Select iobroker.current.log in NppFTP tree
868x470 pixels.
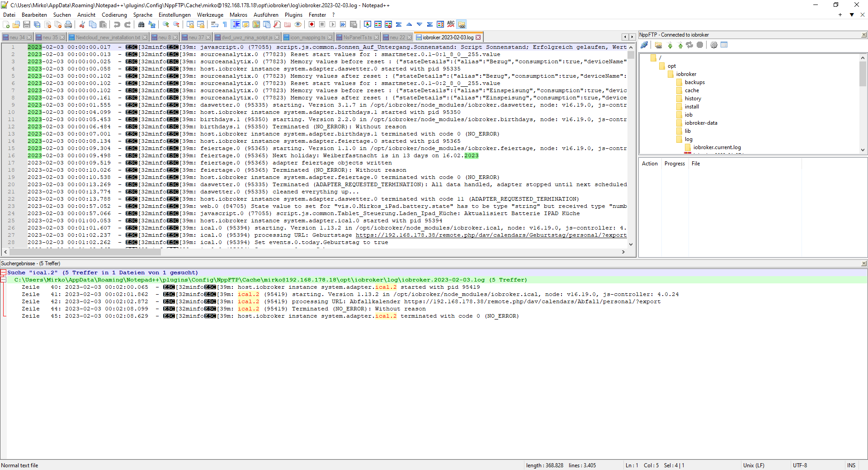[x=717, y=147]
